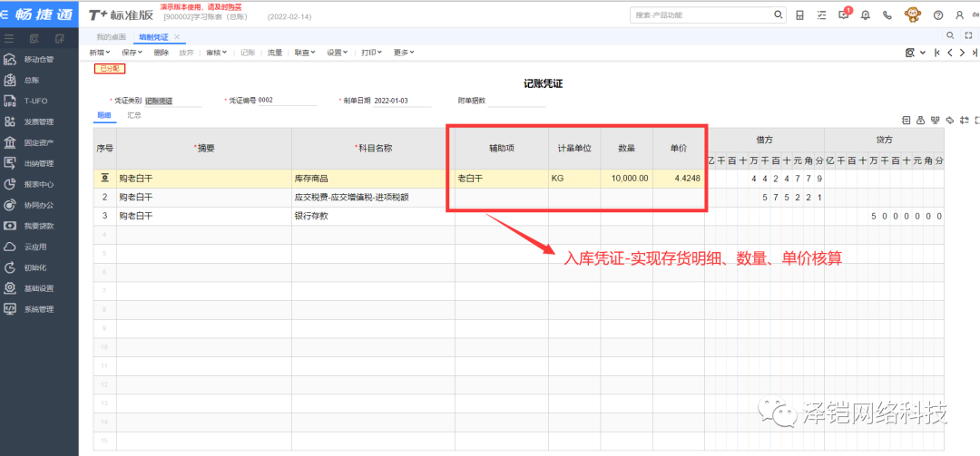Close the 填制凭证 tab
Screen dimensions: 980x456
click(x=177, y=37)
